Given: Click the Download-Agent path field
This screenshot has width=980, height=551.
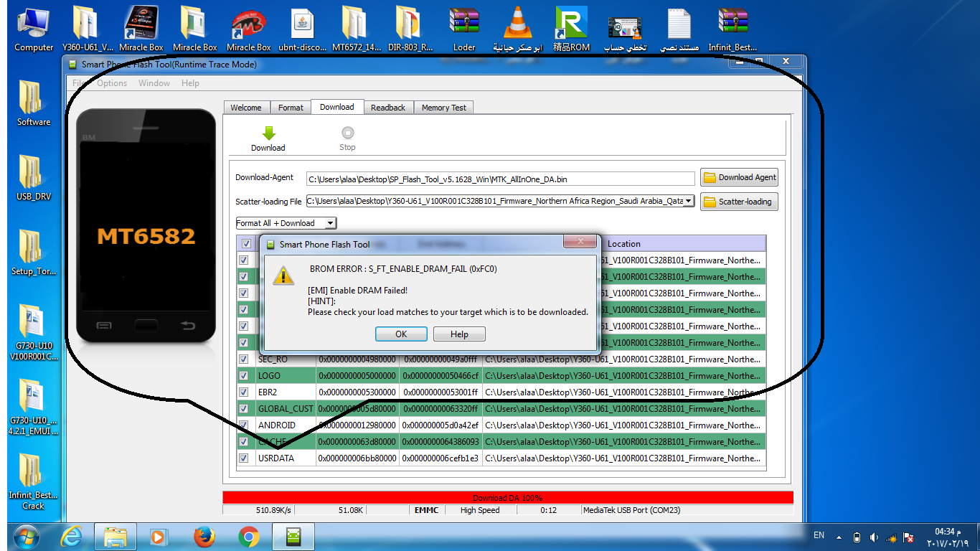Looking at the screenshot, I should (500, 179).
